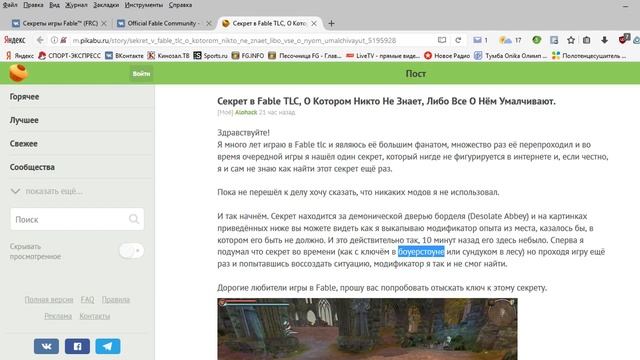Open the Реклама link
This screenshot has width=640, height=360.
[x=58, y=316]
